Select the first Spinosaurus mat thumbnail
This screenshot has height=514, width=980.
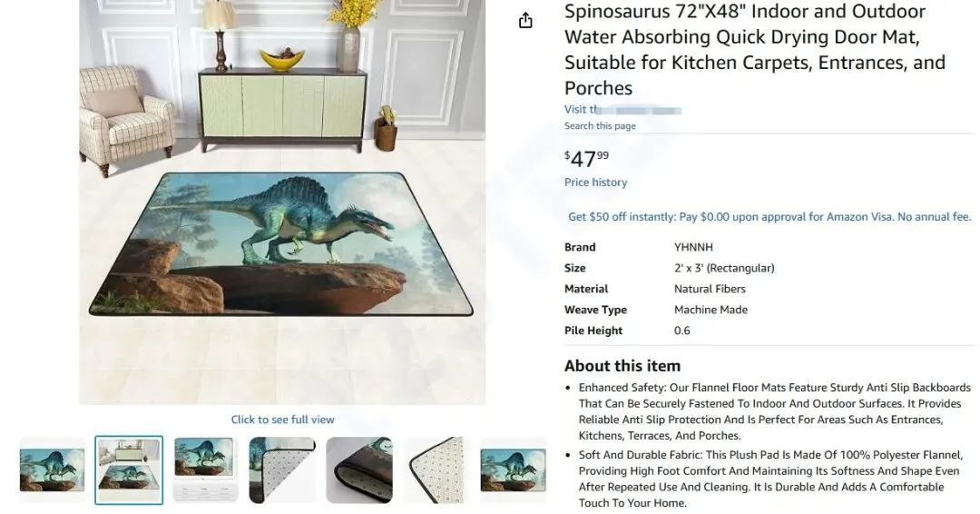pos(52,470)
